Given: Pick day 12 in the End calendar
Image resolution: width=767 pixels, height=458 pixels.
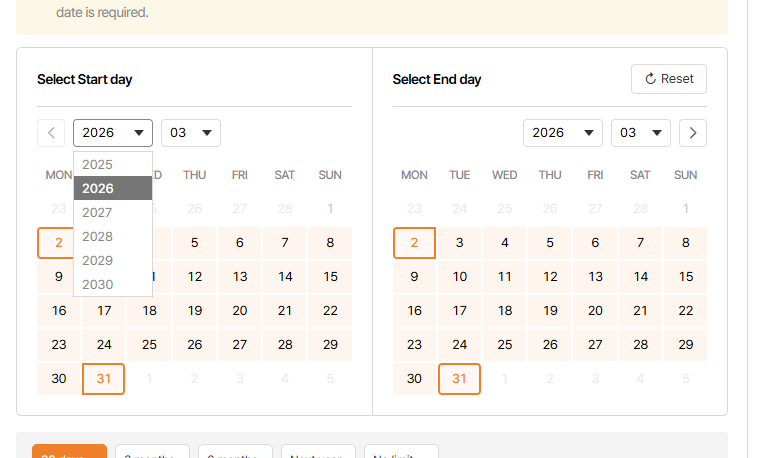Looking at the screenshot, I should (550, 277).
